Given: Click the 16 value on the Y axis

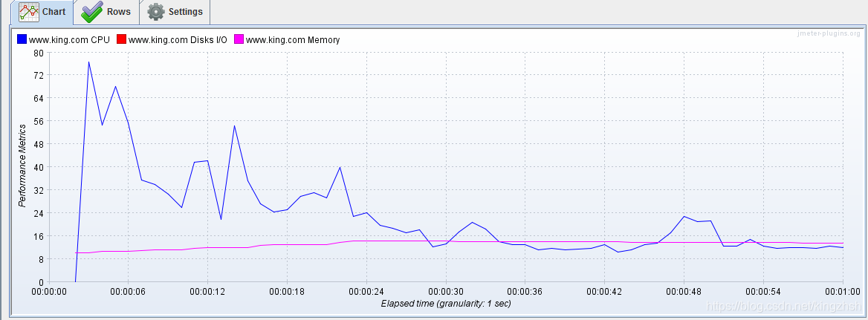Looking at the screenshot, I should coord(38,236).
